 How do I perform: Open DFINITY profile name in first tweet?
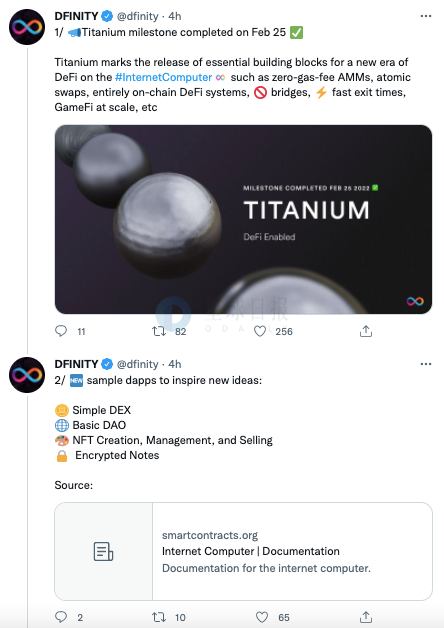(76, 16)
